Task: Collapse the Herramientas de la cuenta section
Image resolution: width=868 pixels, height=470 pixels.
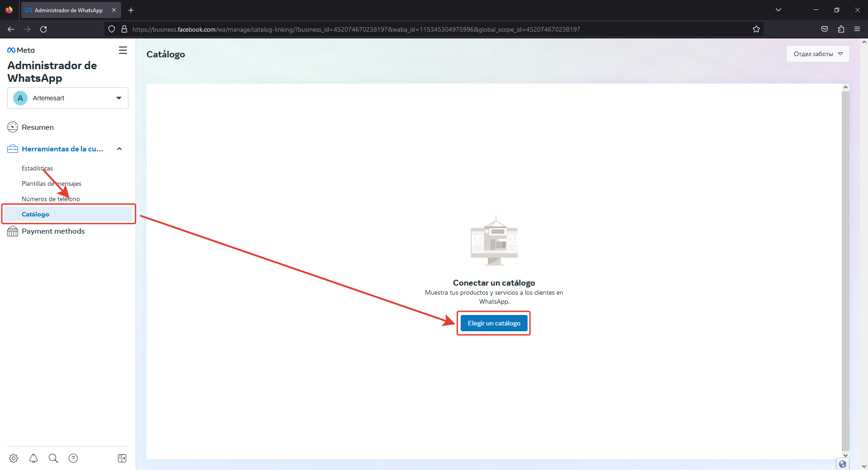Action: (119, 149)
